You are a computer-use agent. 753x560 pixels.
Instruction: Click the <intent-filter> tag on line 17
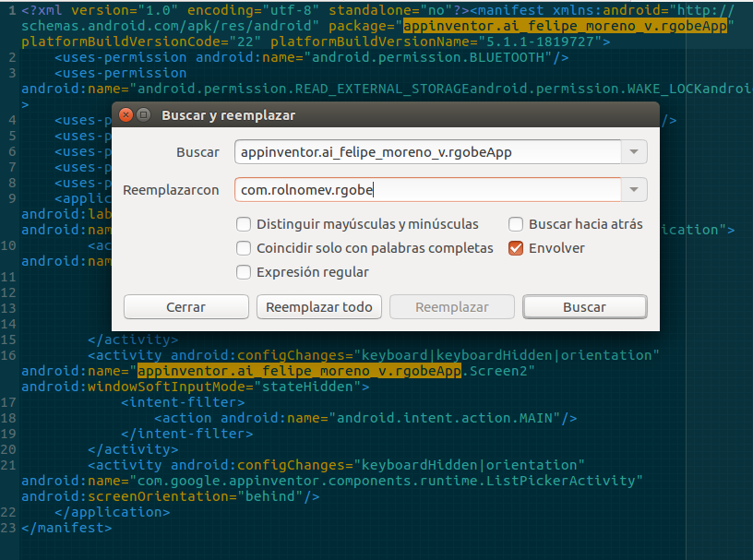183,402
